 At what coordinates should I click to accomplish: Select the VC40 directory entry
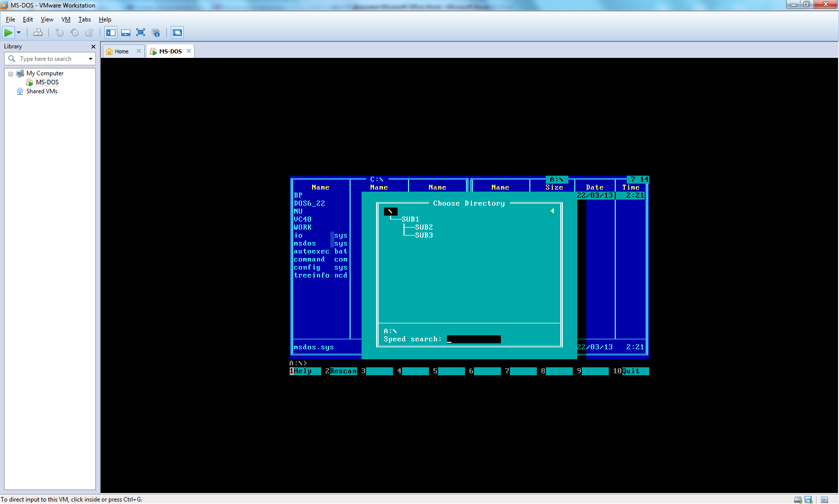pyautogui.click(x=303, y=220)
